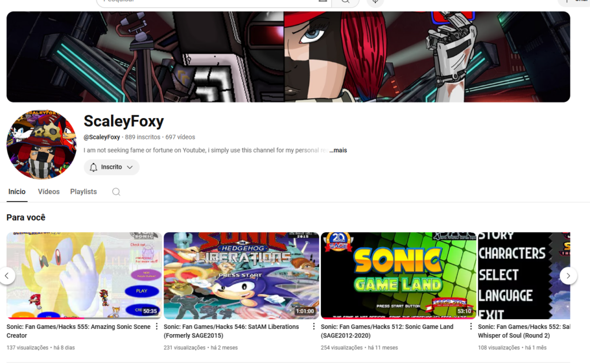This screenshot has height=364, width=590.
Task: Show more videos with the right carousel arrow
Action: [x=568, y=276]
